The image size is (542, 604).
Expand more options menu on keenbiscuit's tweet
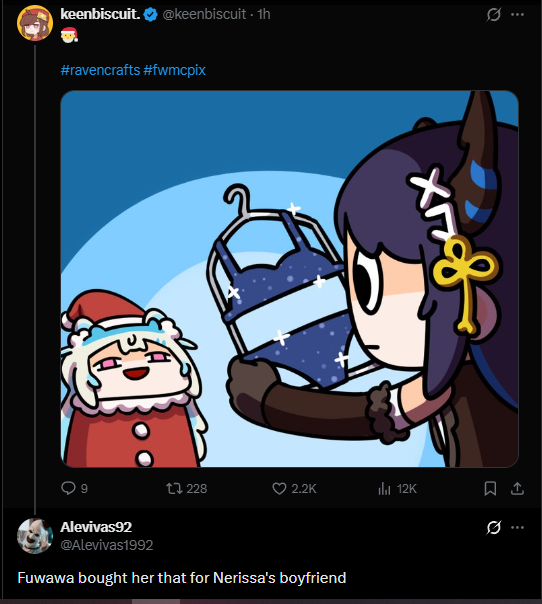click(x=517, y=15)
